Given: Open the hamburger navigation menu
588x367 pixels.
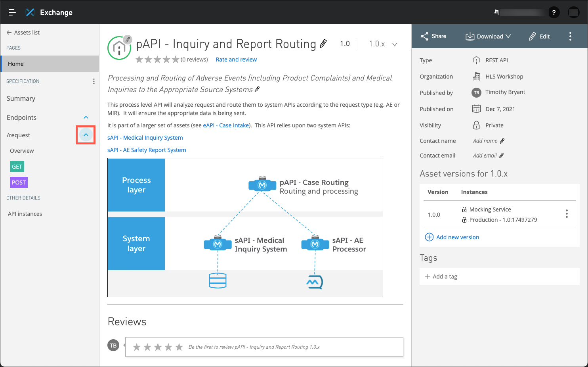Looking at the screenshot, I should click(12, 12).
